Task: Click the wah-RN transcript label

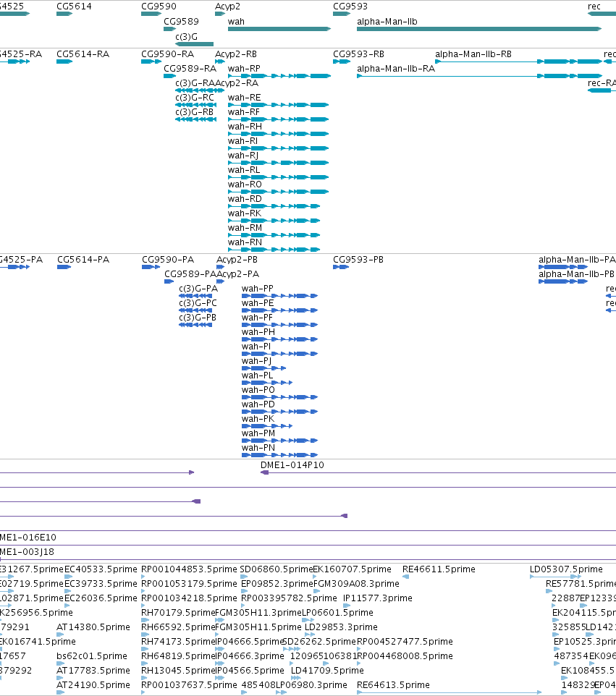Action: [x=245, y=242]
